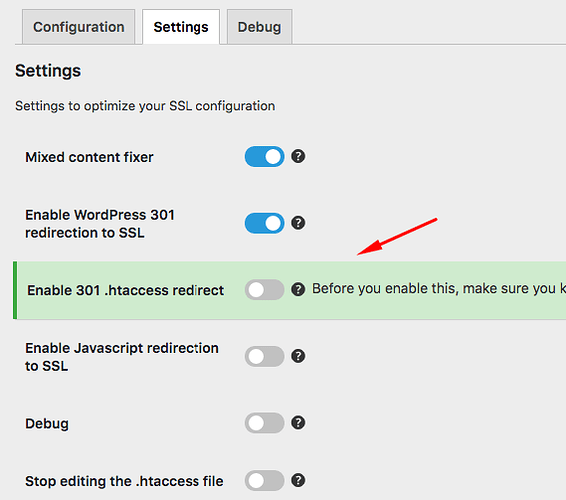
Task: Open help icon for 301 .htaccess redirect
Action: 298,289
